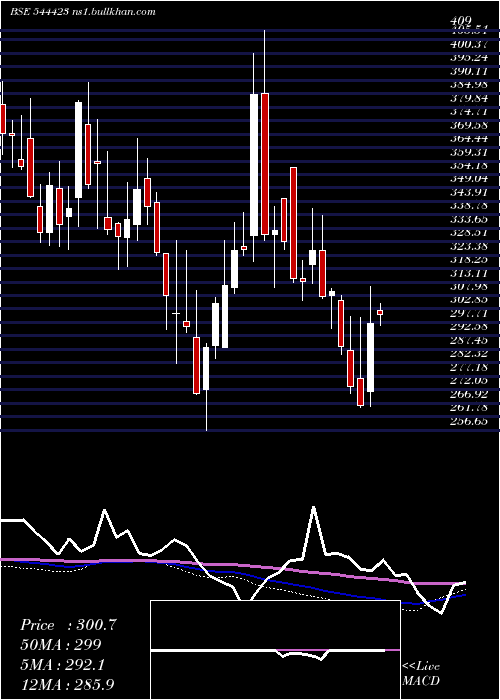The height and width of the screenshot is (700, 500).
Task: Click the 349.04 price axis label
Action: [469, 179]
